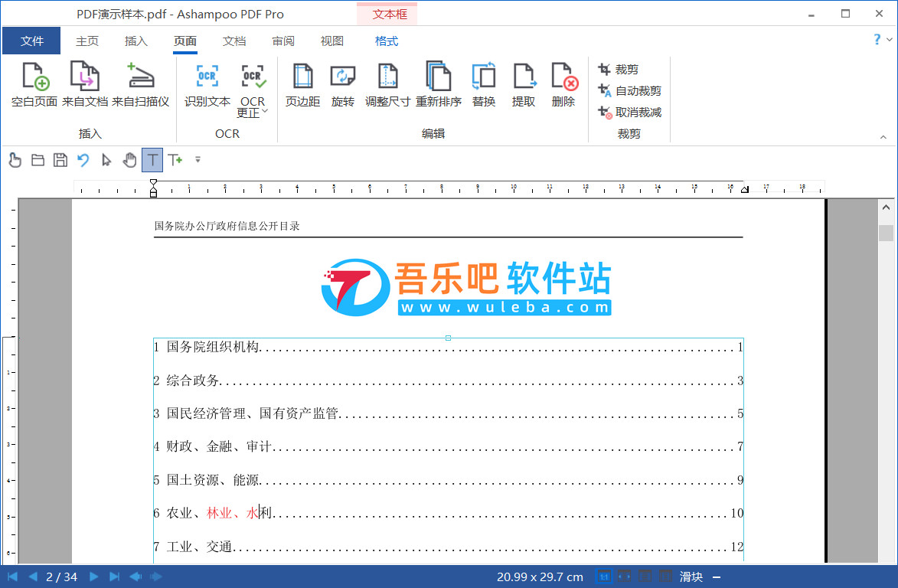898x588 pixels.
Task: Undo the last action
Action: pos(83,160)
